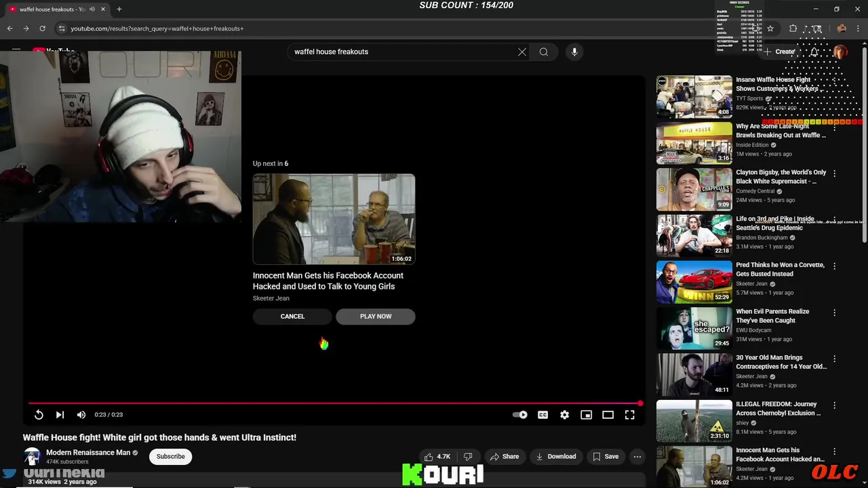Open ILLEGAL FREEDOM Chernobyl video thumbnail
Screen dimensions: 868x488
click(694, 421)
